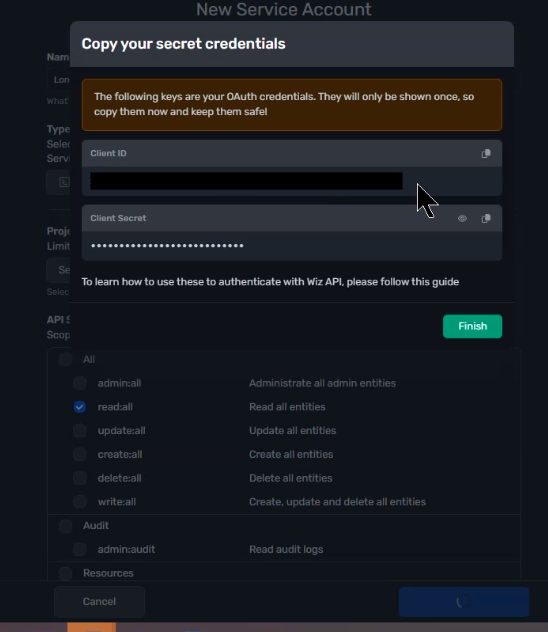Viewport: 548px width, 632px height.
Task: Enable the write:all scope checkbox
Action: 80,502
